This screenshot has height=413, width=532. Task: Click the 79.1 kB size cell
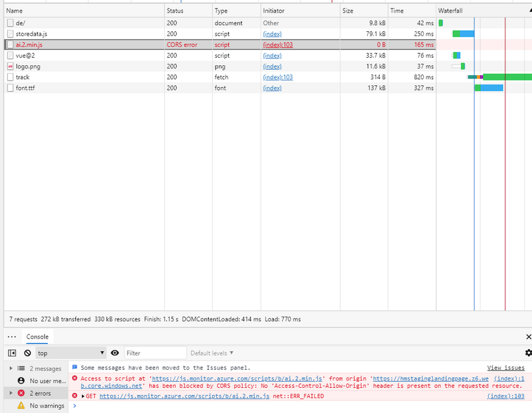pyautogui.click(x=364, y=34)
